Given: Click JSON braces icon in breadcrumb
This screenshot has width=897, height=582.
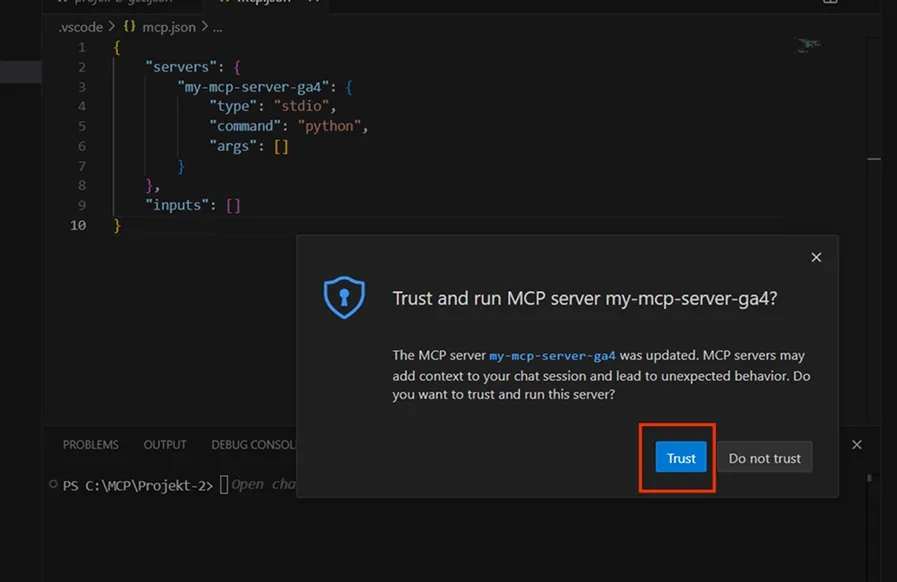Looking at the screenshot, I should coord(129,26).
